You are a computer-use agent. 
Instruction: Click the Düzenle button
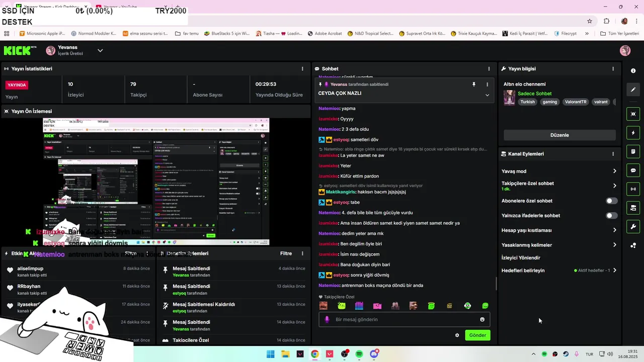pyautogui.click(x=559, y=135)
